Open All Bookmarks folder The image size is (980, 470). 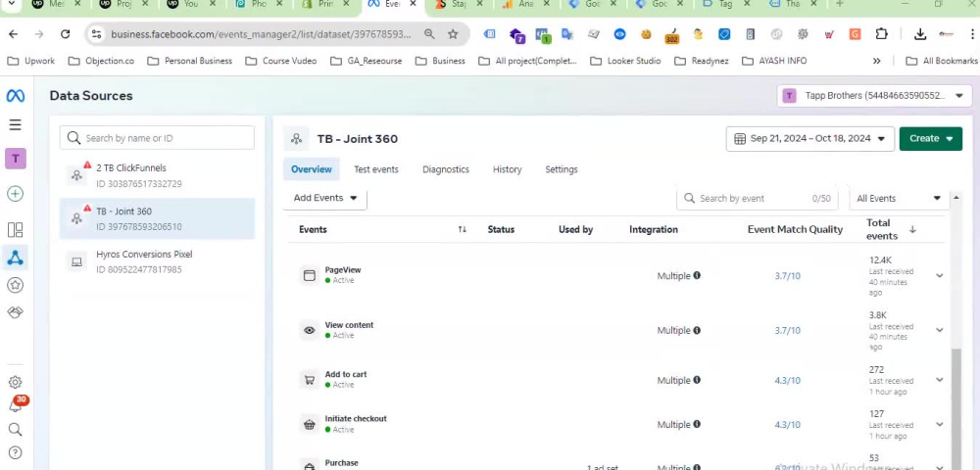point(941,61)
